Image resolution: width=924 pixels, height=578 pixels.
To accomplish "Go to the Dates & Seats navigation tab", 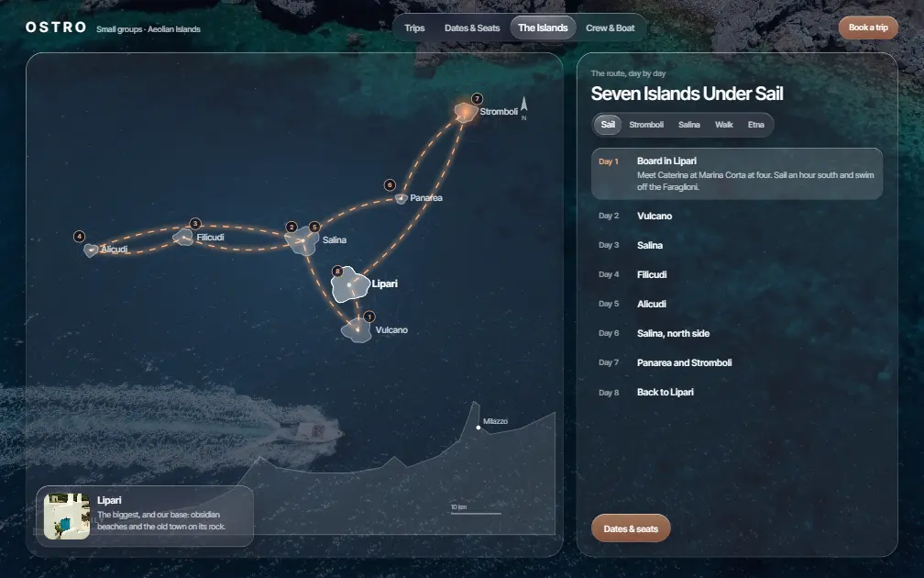I will 472,28.
